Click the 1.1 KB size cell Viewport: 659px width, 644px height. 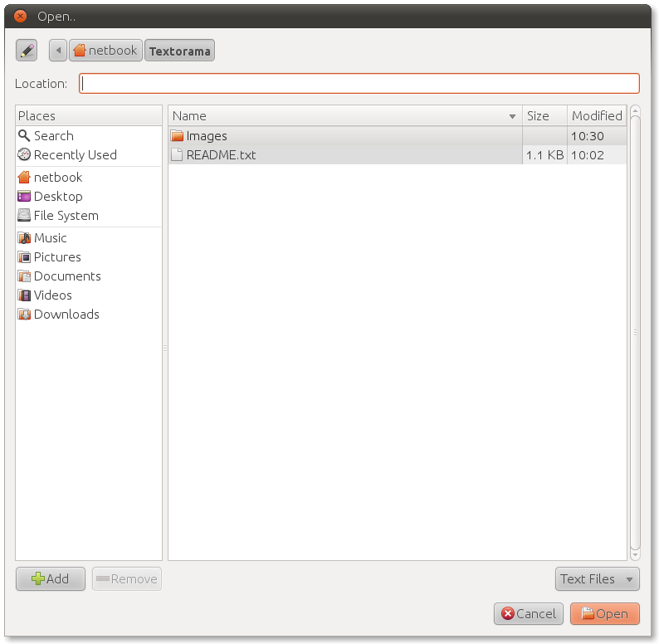(544, 155)
